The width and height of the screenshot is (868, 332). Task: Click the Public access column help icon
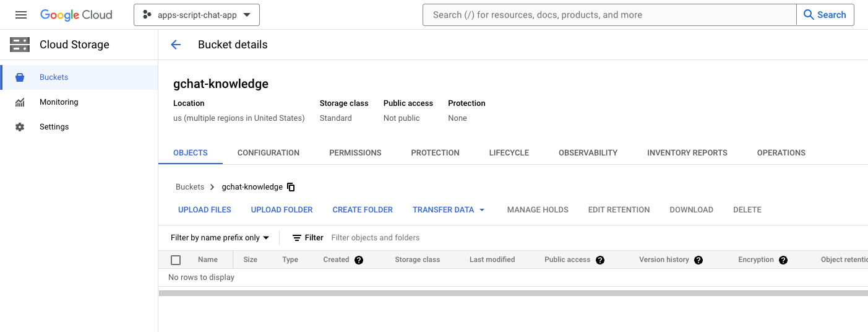click(599, 260)
